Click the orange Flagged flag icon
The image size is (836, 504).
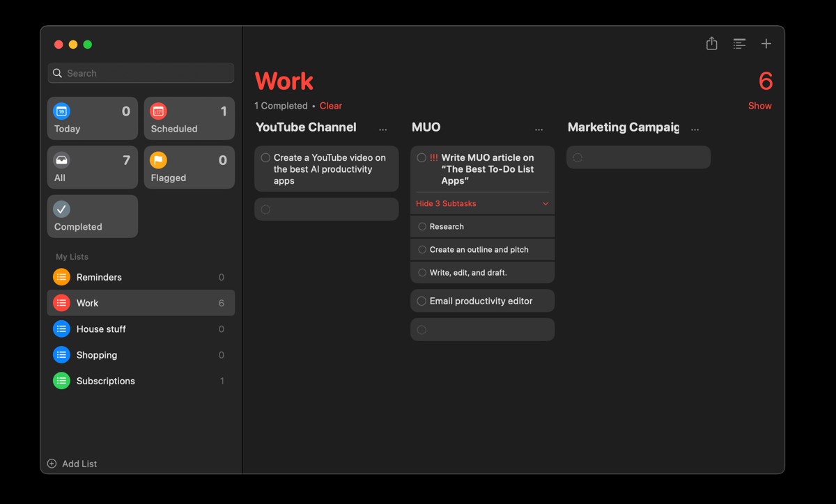pos(159,160)
